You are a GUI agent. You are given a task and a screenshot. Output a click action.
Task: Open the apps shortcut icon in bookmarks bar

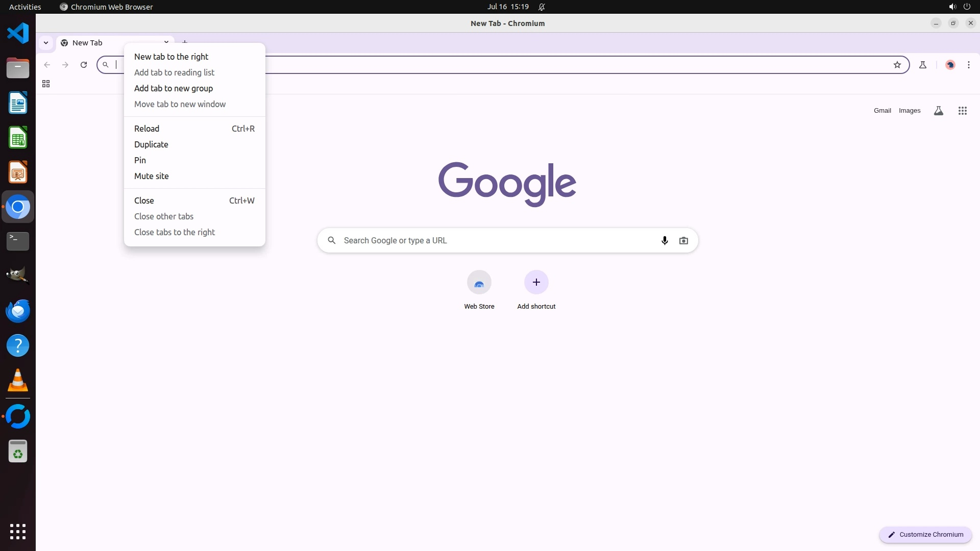(x=46, y=84)
